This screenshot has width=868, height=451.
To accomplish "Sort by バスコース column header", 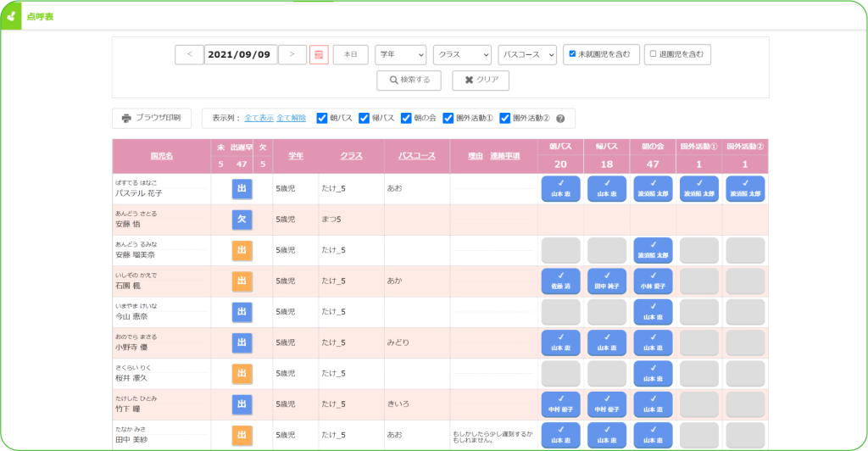I will pyautogui.click(x=417, y=156).
